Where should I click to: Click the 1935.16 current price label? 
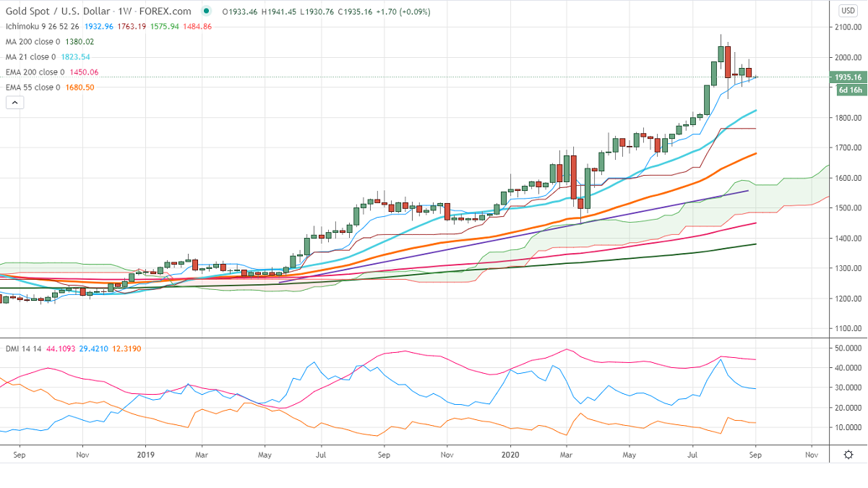tap(847, 77)
